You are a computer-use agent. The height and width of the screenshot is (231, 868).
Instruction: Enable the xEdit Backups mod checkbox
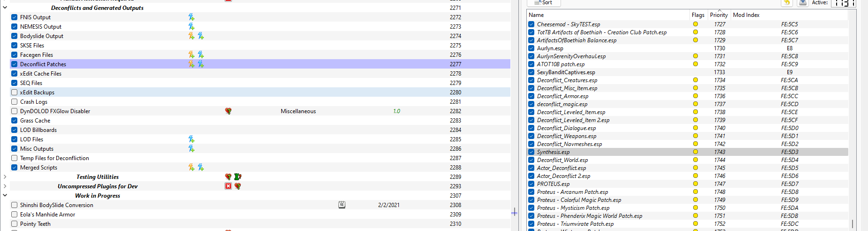tap(15, 92)
